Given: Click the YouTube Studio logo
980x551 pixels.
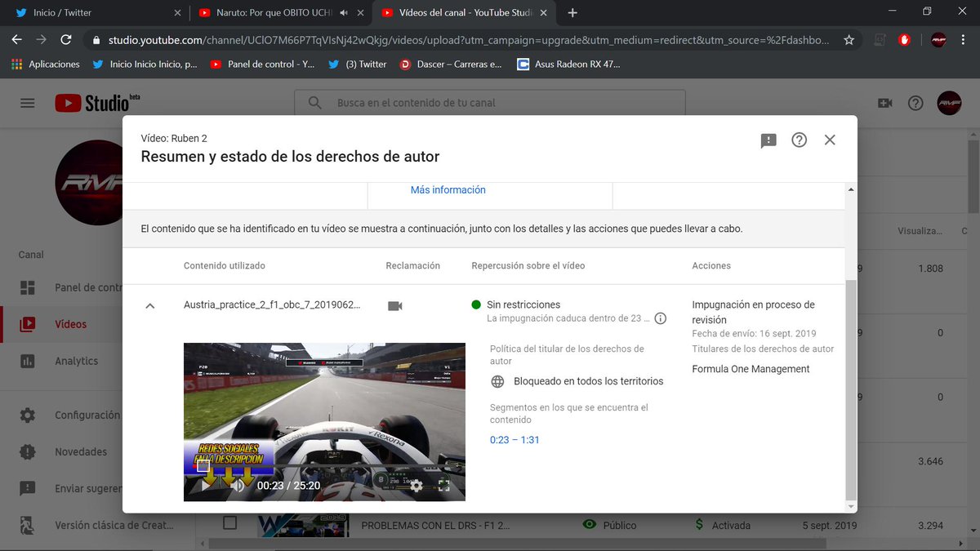Looking at the screenshot, I should click(97, 103).
